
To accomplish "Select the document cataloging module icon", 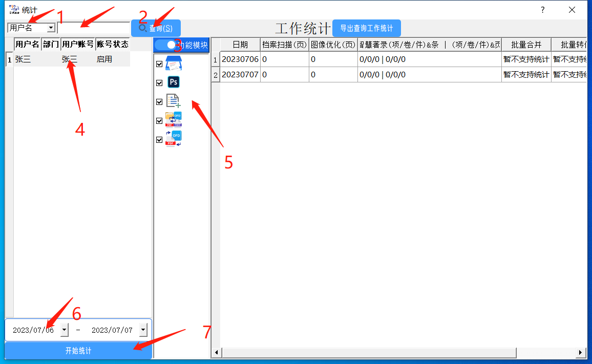I will pos(173,101).
